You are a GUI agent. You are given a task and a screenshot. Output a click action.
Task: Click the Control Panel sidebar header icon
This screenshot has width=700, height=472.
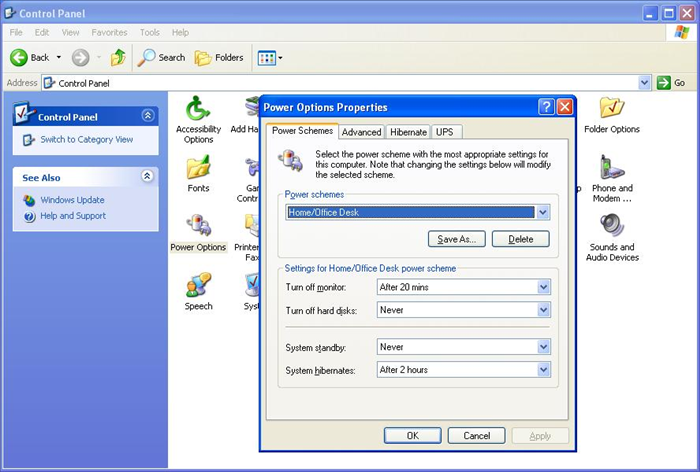pyautogui.click(x=24, y=113)
